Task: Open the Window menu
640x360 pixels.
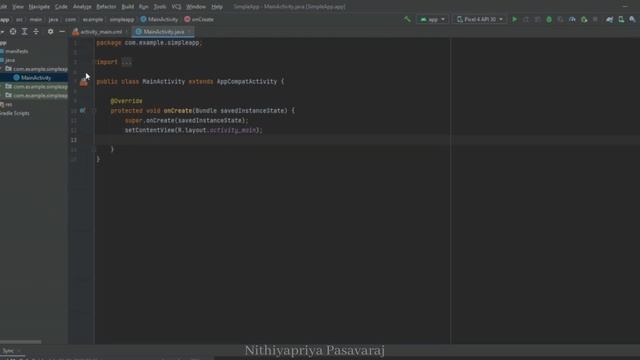Action: [196, 7]
